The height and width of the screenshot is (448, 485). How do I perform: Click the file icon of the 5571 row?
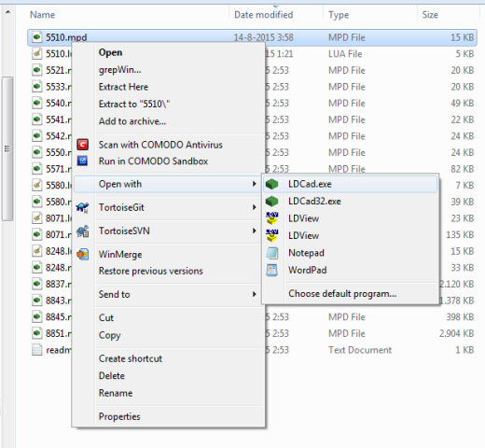(x=36, y=169)
